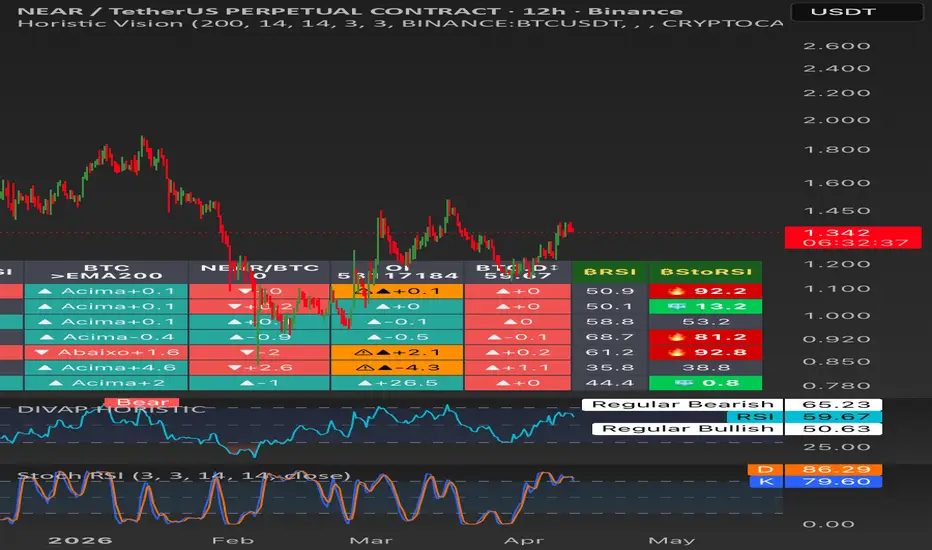
Task: Click the BRSI value 68.7
Action: click(x=609, y=337)
